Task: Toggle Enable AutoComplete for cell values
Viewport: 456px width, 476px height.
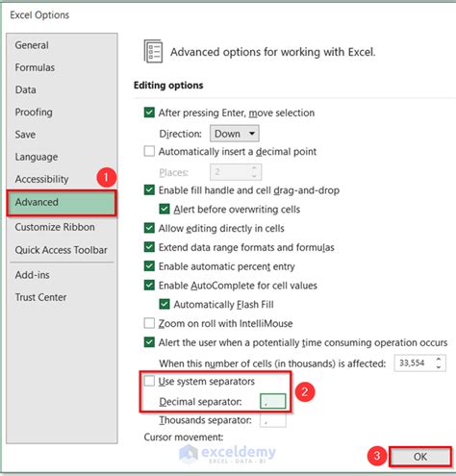Action: pyautogui.click(x=149, y=286)
